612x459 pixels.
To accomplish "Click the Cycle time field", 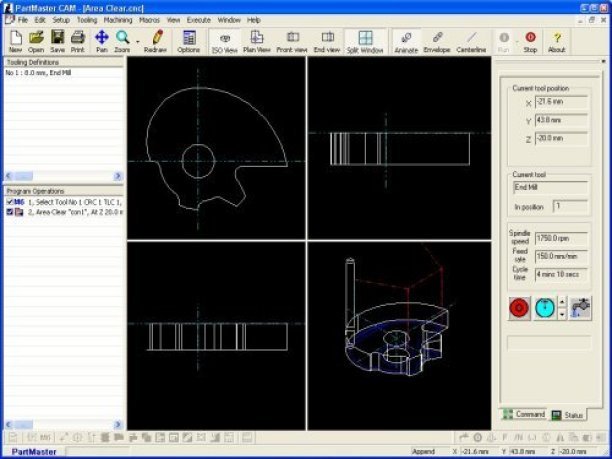I will pyautogui.click(x=561, y=274).
